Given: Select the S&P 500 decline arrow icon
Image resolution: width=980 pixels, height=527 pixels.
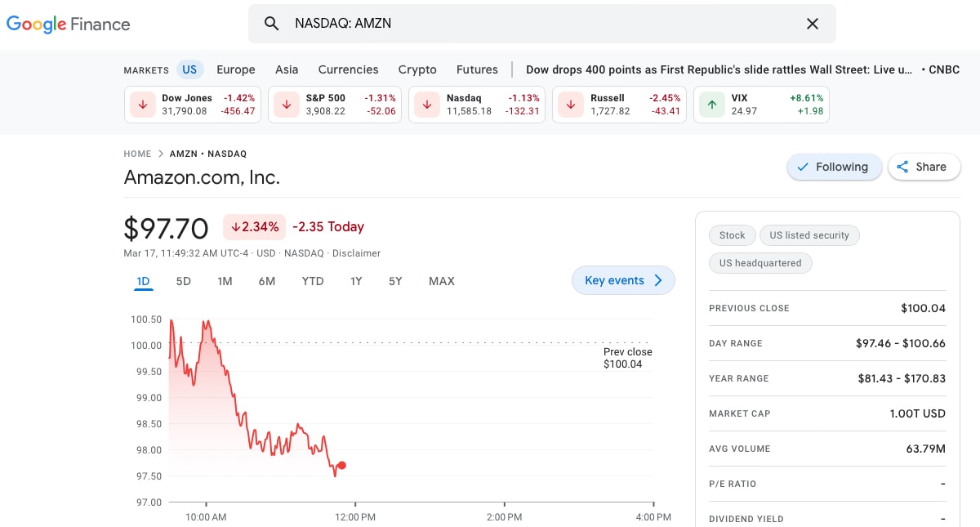Looking at the screenshot, I should tap(286, 105).
